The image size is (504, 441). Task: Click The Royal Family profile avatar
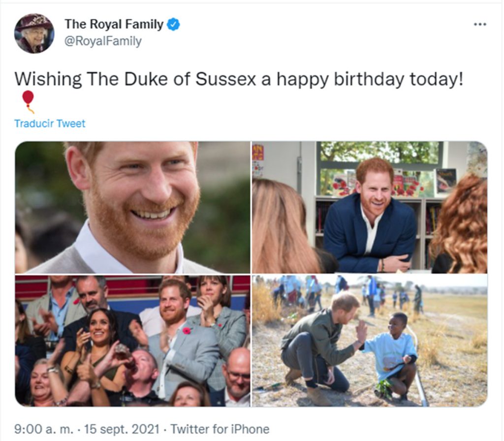pos(34,33)
